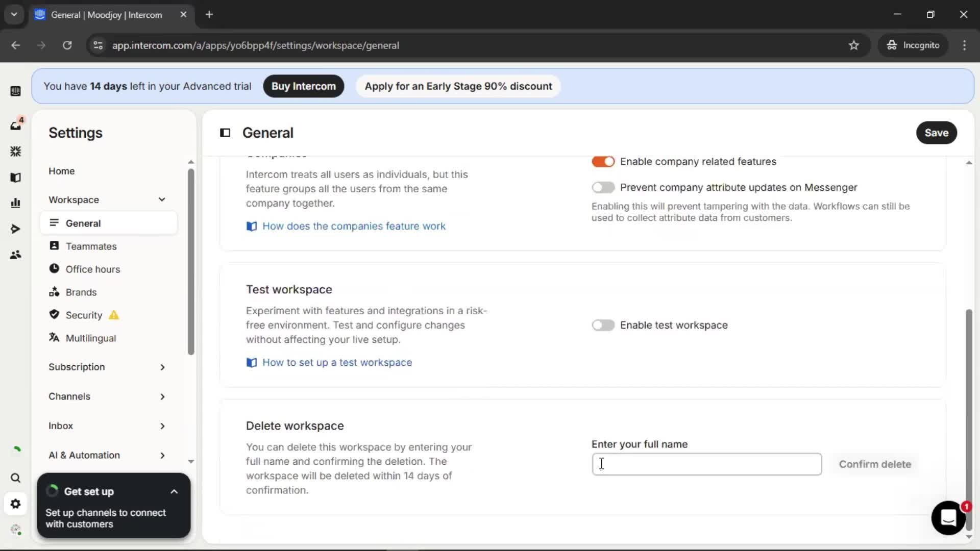Click the Settings gear icon in rail
Screen dimensions: 980x551
click(15, 504)
